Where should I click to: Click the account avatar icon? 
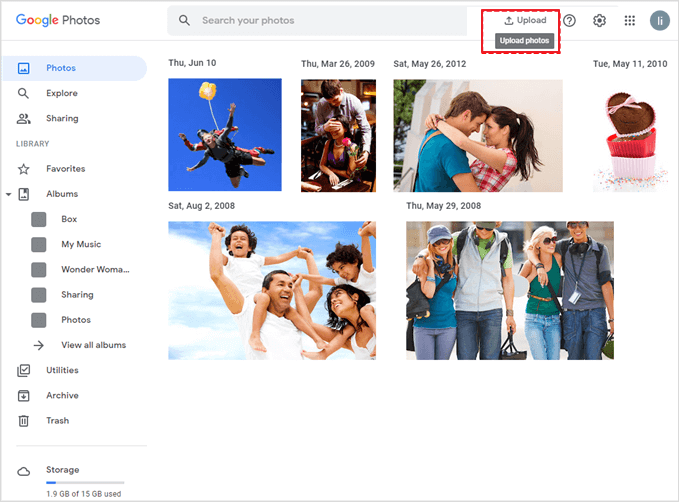coord(659,21)
